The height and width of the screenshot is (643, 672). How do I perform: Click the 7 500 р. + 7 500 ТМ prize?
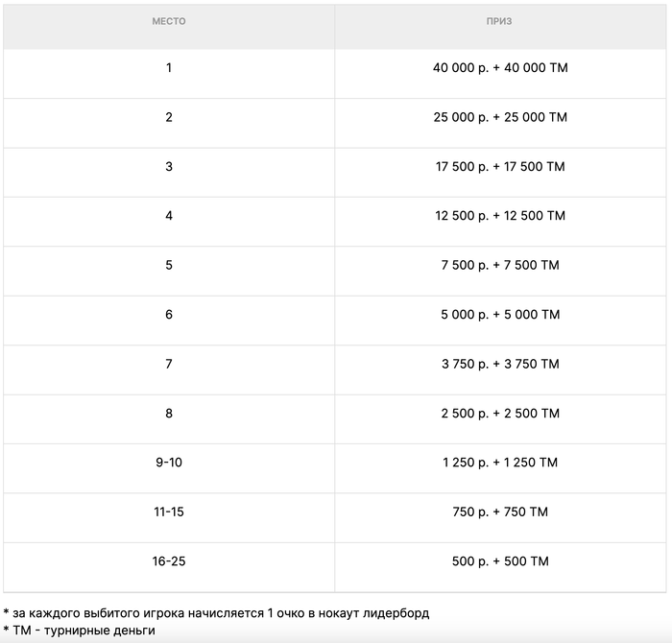pos(499,265)
